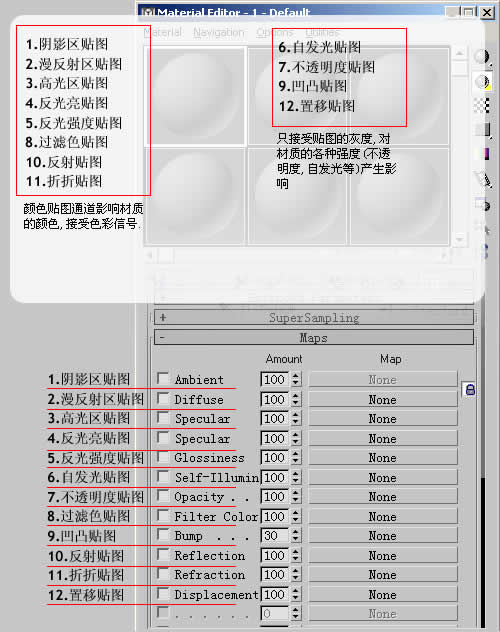Screen dimensions: 500x632
Task: Click the None map button for Reflection
Action: 383,555
